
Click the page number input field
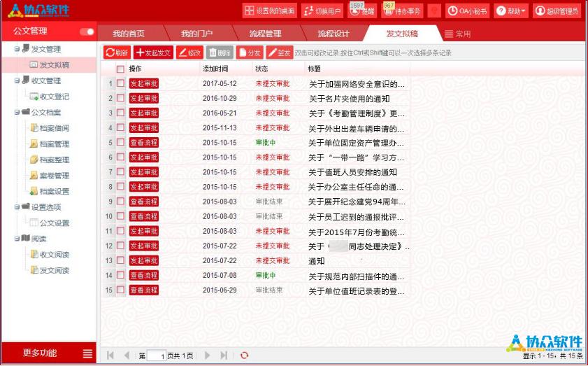coord(157,356)
